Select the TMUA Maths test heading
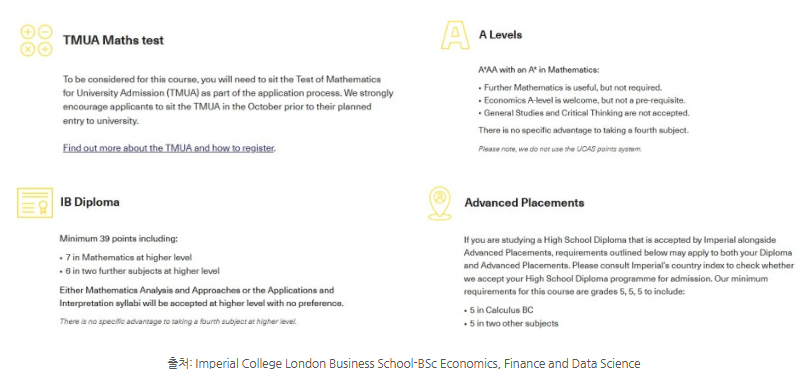This screenshot has width=810, height=379. 113,40
